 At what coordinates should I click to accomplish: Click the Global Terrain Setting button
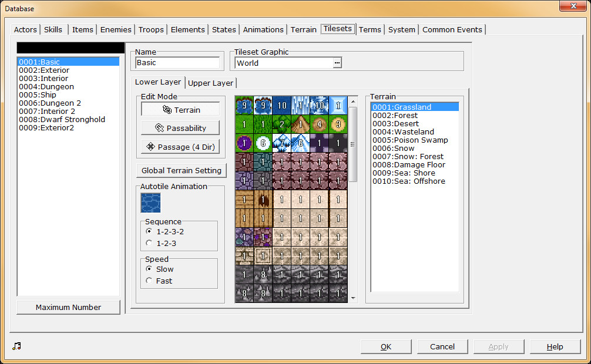pyautogui.click(x=181, y=170)
